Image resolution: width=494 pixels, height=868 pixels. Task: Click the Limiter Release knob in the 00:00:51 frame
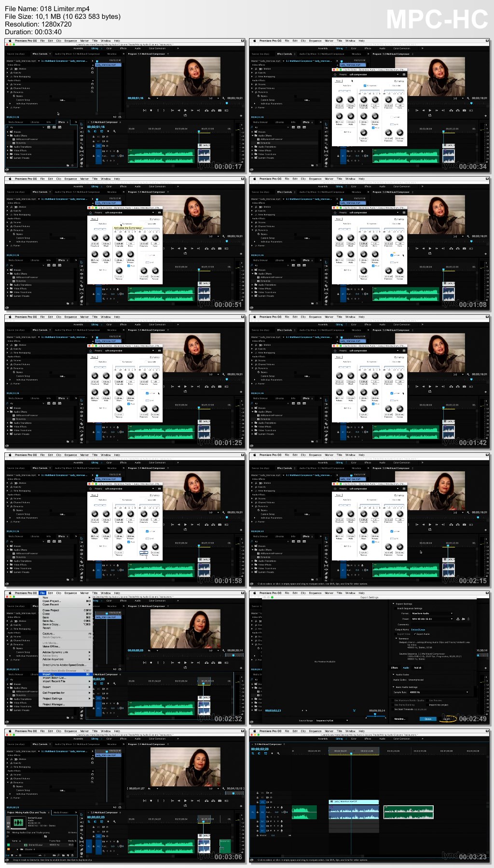coord(155,270)
